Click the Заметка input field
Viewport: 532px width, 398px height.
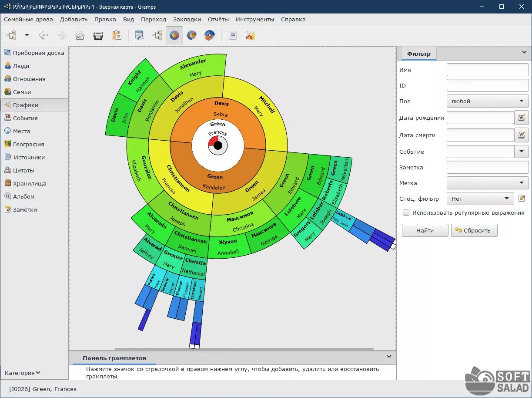(488, 167)
